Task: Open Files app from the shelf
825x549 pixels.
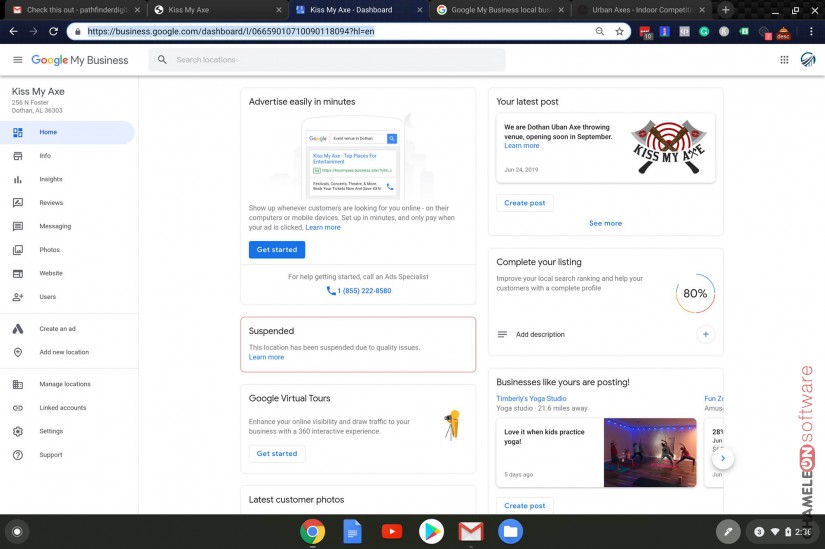Action: pos(510,532)
